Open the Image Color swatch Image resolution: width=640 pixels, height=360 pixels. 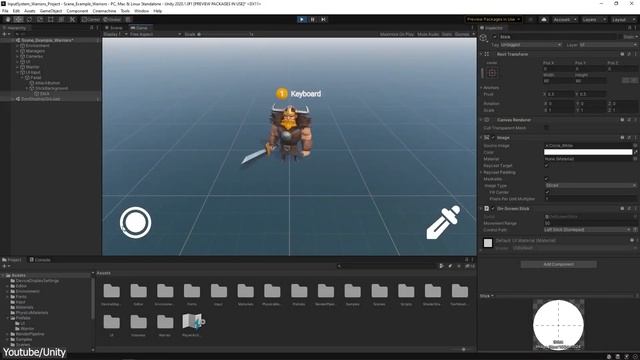[x=588, y=152]
